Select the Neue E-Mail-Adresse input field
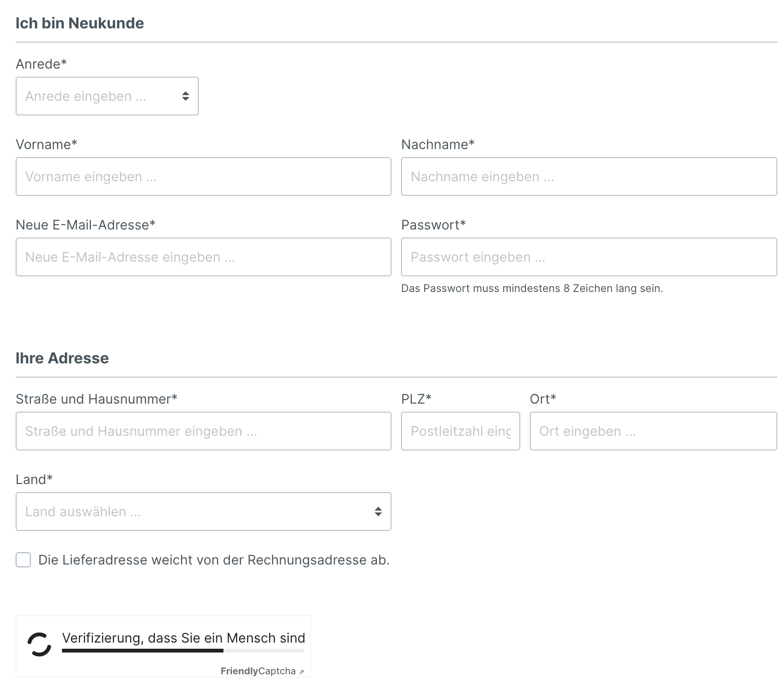 (203, 257)
